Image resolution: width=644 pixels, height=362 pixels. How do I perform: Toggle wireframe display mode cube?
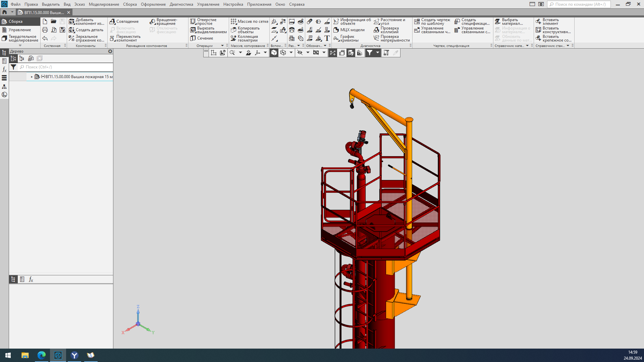click(283, 53)
